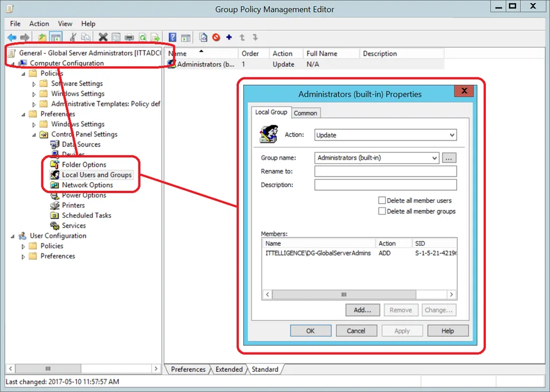Close the Administrators Properties dialog
The width and height of the screenshot is (550, 392).
pyautogui.click(x=464, y=91)
